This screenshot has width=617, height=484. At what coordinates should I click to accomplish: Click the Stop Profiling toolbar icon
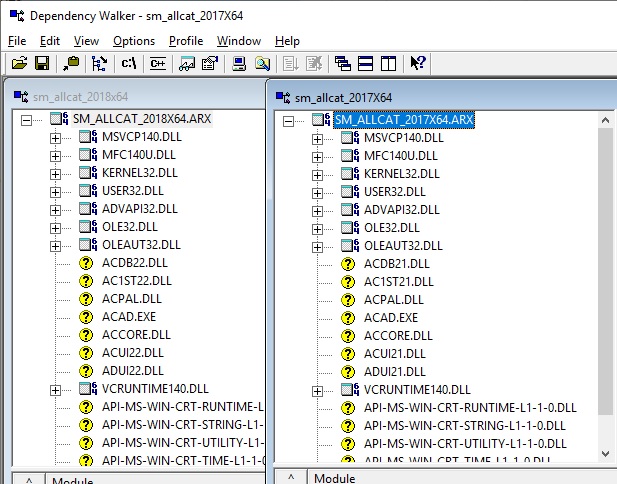click(314, 63)
